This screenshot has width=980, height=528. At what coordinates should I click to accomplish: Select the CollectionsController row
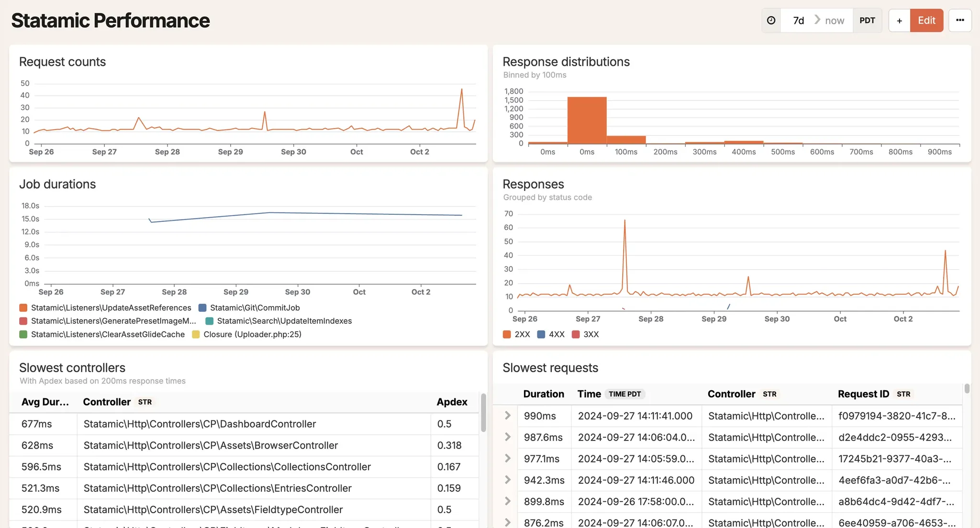pos(244,467)
